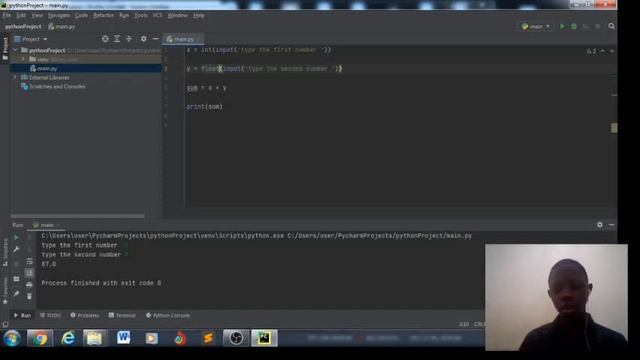Open the main run configuration dropdown
Screen dimensions: 640x360
[x=536, y=27]
